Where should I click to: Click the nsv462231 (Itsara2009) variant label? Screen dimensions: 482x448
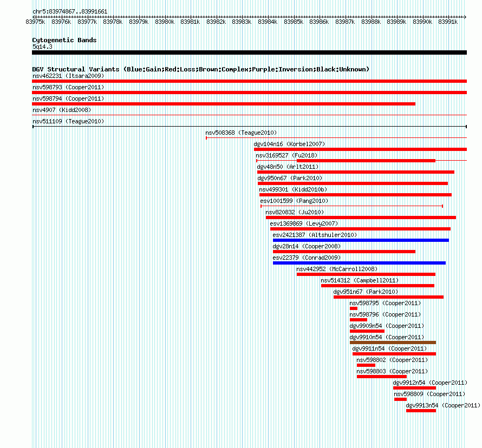[68, 76]
